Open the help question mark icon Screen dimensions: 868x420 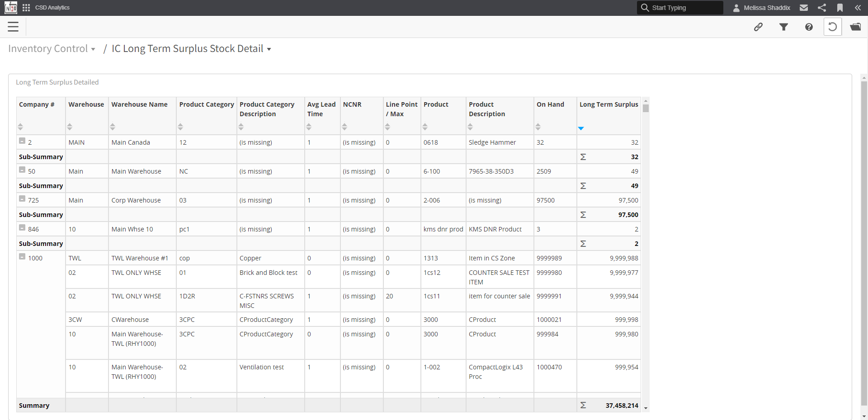click(809, 27)
